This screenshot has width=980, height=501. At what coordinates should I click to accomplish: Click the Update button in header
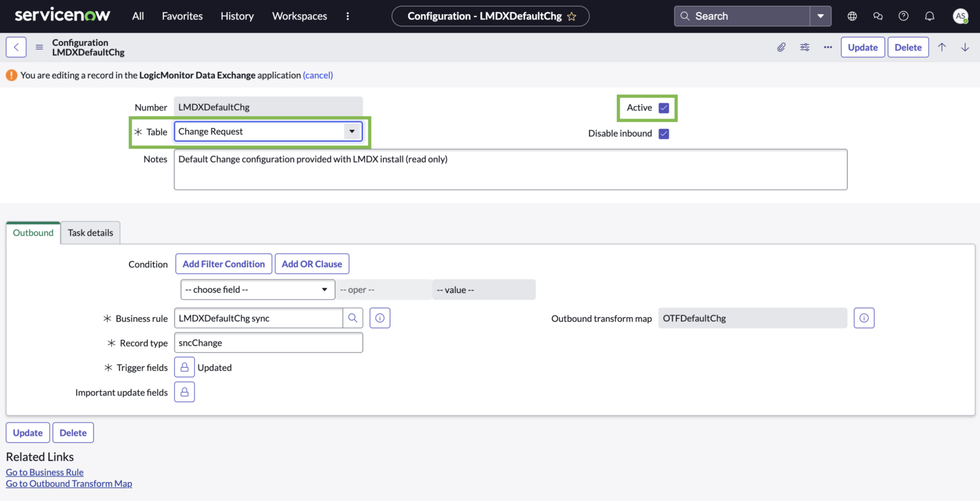[863, 47]
